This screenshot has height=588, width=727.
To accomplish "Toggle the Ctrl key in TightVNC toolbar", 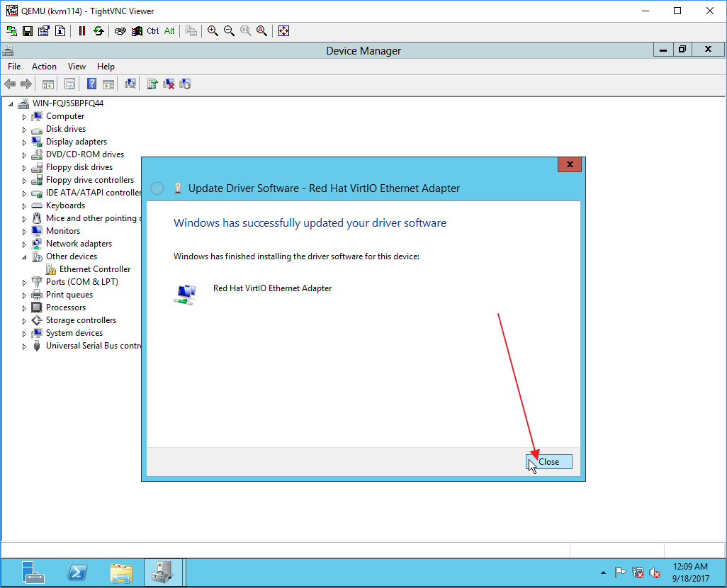I will (153, 31).
